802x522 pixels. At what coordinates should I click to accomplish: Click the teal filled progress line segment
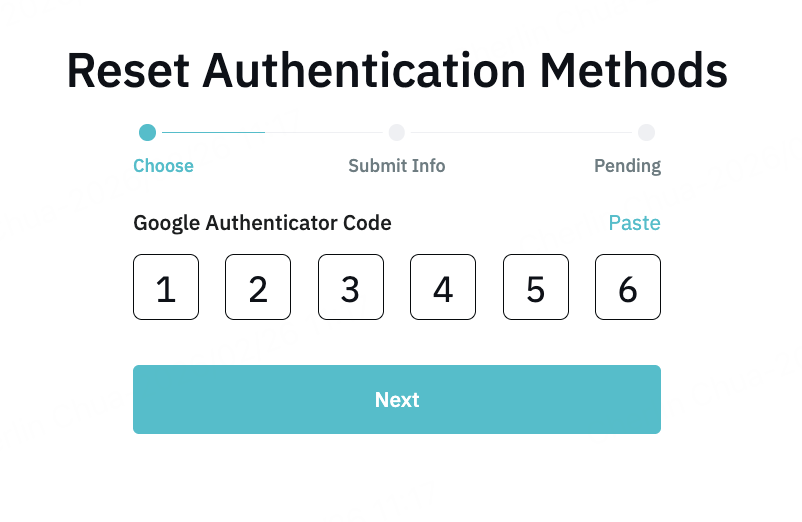click(212, 132)
